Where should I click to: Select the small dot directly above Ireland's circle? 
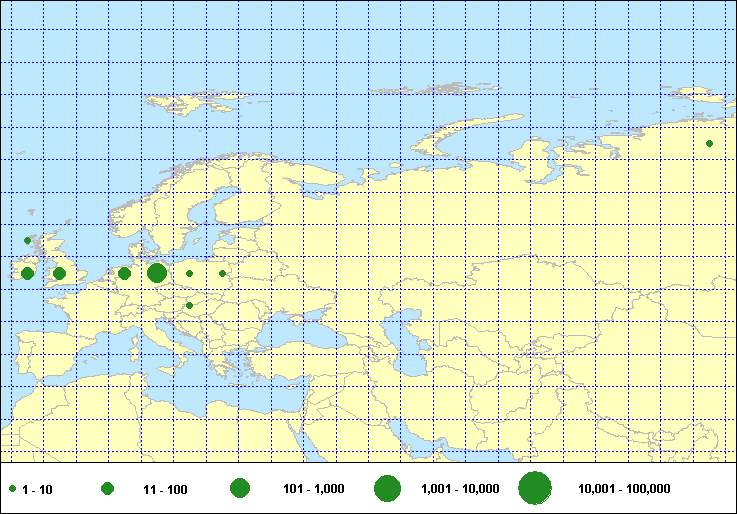28,240
